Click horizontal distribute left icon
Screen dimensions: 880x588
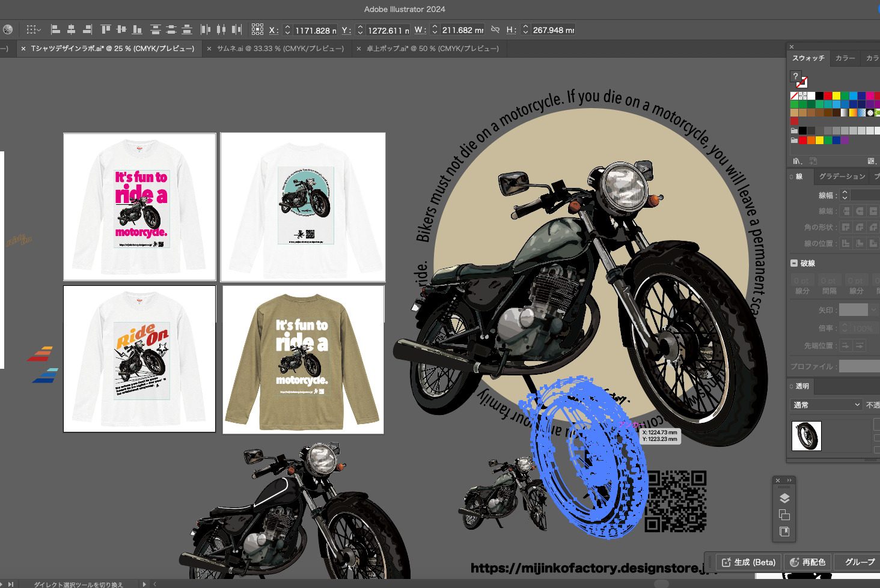(206, 29)
